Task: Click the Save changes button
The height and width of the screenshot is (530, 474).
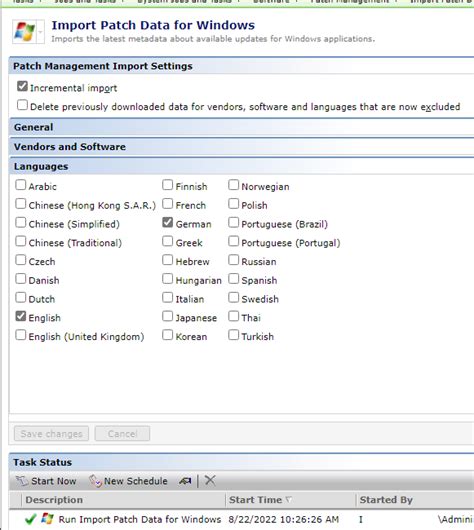Action: pyautogui.click(x=51, y=434)
